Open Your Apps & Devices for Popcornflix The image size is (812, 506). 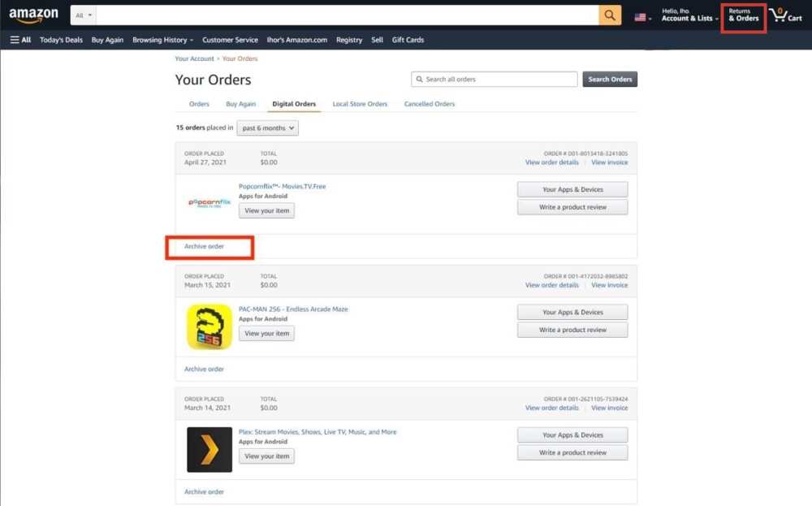[x=572, y=189]
